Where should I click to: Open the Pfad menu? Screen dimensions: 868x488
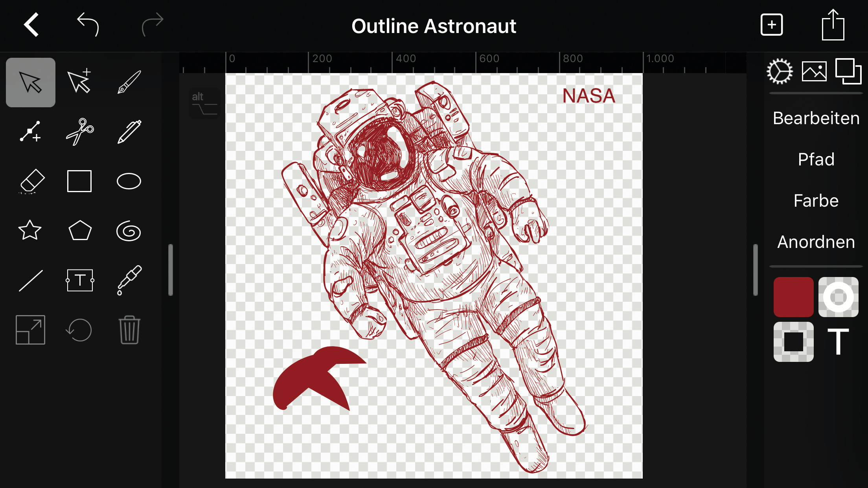[816, 160]
